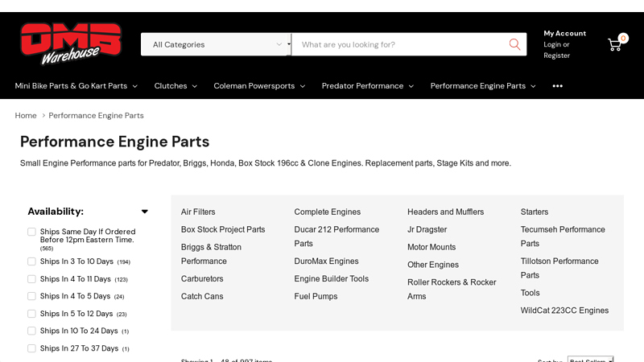644x362 pixels.
Task: Open Air Filters category
Action: tap(198, 212)
